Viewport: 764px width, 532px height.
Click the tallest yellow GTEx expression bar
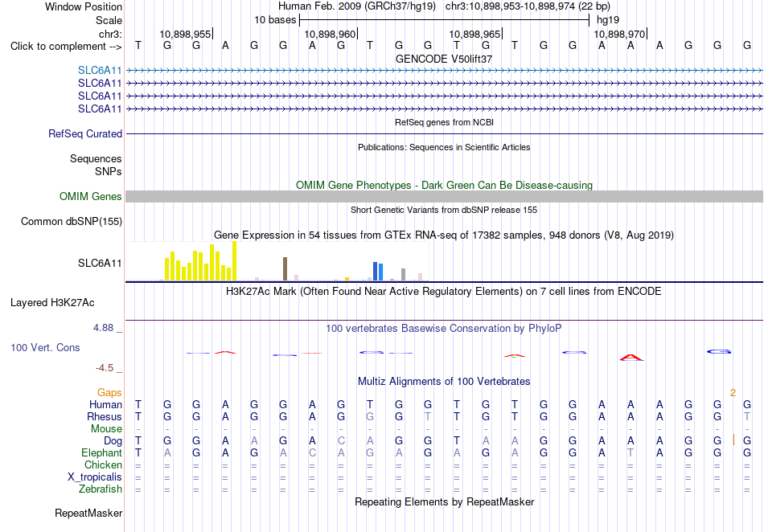(x=234, y=261)
